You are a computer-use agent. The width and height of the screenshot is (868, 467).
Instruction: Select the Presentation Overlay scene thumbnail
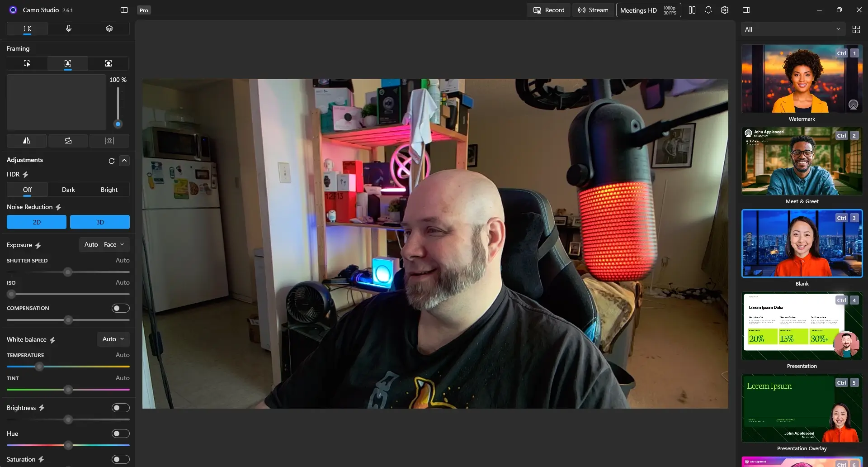pyautogui.click(x=802, y=408)
